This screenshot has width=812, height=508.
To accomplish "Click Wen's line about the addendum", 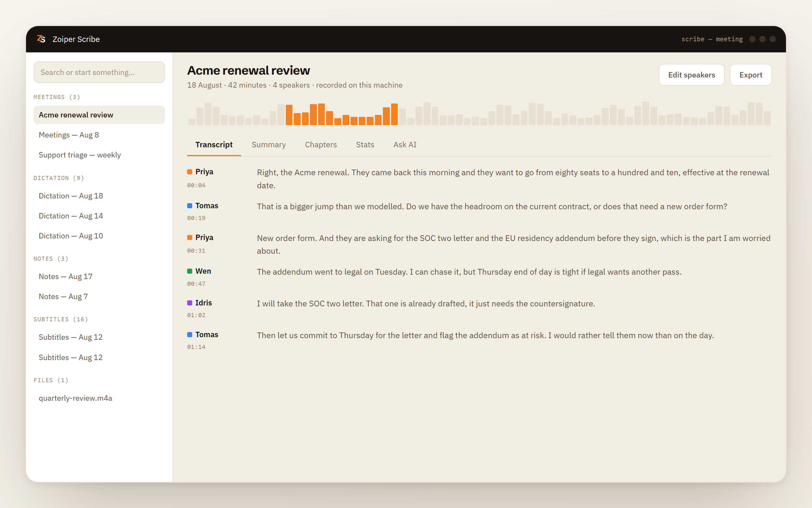I will coord(469,272).
